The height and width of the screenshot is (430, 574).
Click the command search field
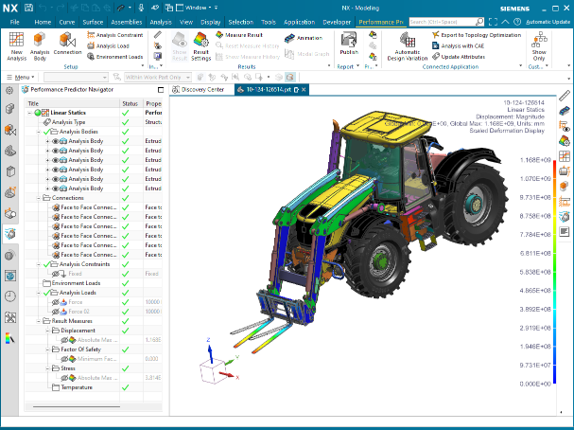[442, 22]
